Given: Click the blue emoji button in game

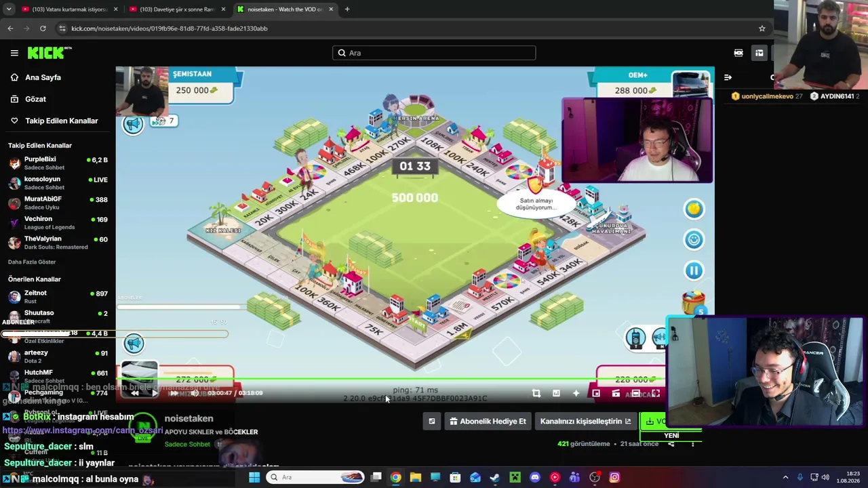Looking at the screenshot, I should (694, 240).
